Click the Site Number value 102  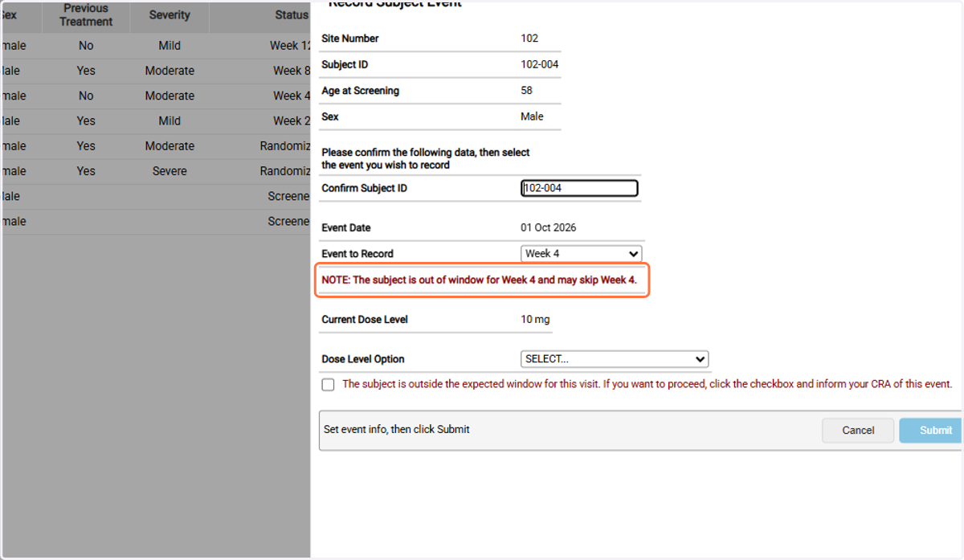[x=529, y=39]
